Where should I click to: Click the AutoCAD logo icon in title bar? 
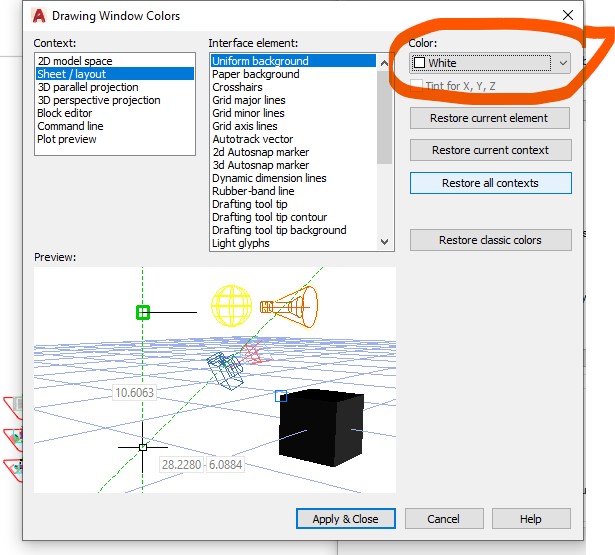click(x=39, y=16)
